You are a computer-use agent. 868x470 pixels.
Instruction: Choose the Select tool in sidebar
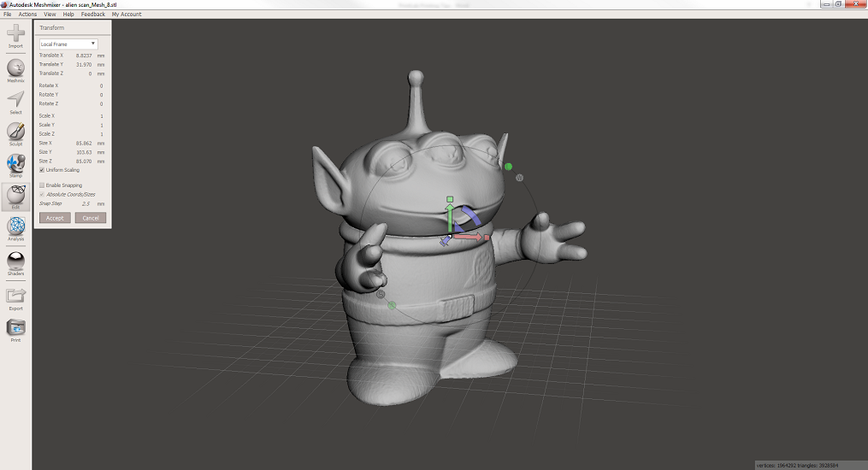pos(15,101)
